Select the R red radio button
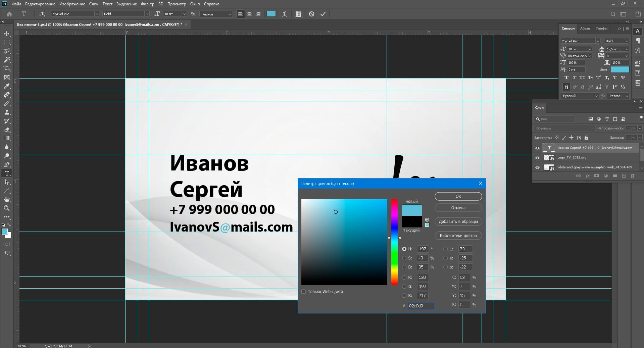Image resolution: width=644 pixels, height=348 pixels. (404, 278)
